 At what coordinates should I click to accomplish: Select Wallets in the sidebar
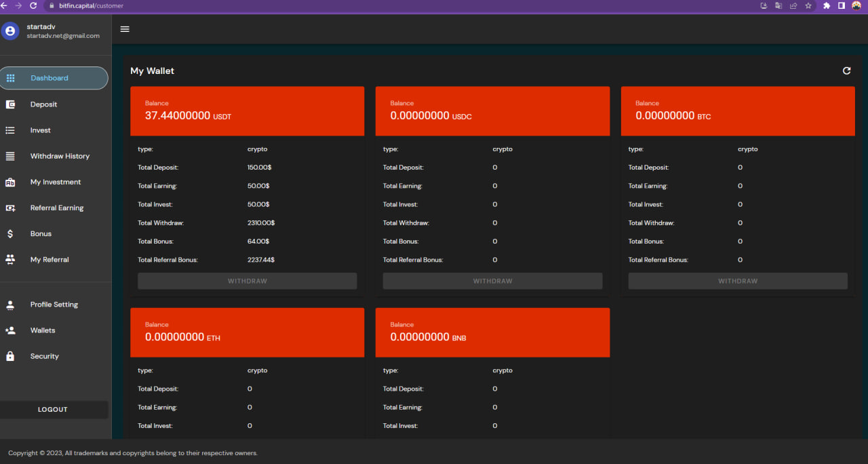[43, 330]
